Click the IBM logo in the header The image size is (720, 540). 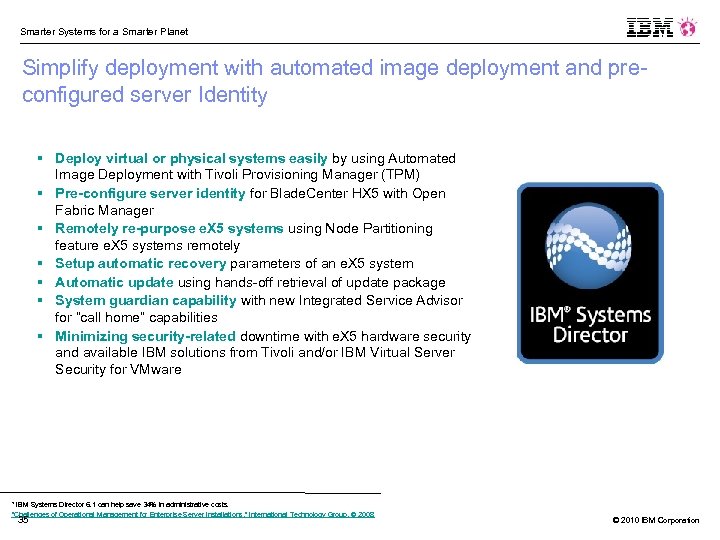click(650, 28)
